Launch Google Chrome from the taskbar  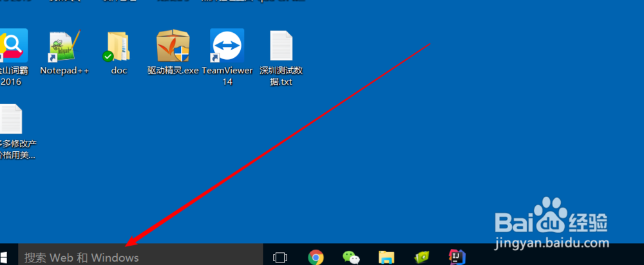click(x=316, y=258)
